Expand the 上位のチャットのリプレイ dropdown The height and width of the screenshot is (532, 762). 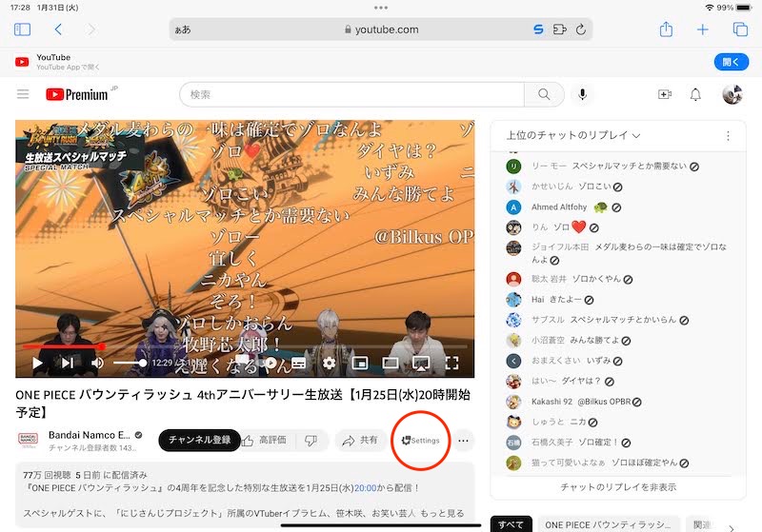(x=572, y=136)
